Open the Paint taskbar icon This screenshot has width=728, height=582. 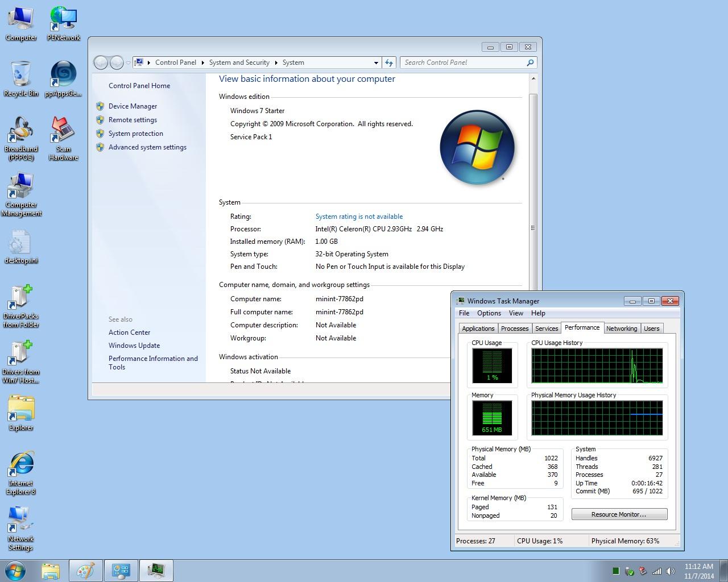[x=86, y=570]
